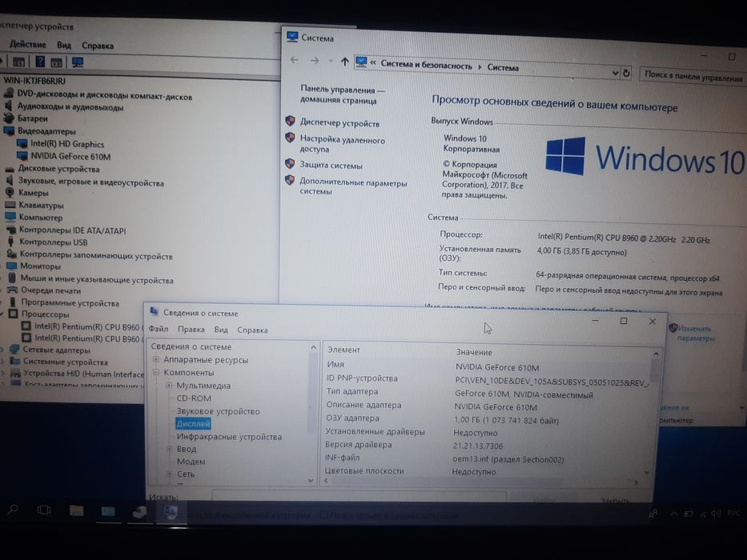Open Правка menu in Сведения о системе
This screenshot has width=747, height=560.
click(x=191, y=329)
